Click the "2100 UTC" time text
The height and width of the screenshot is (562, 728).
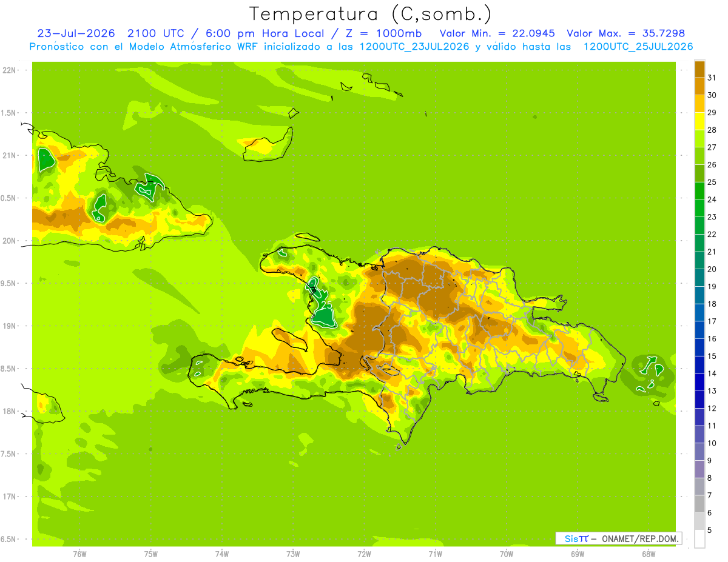(156, 33)
